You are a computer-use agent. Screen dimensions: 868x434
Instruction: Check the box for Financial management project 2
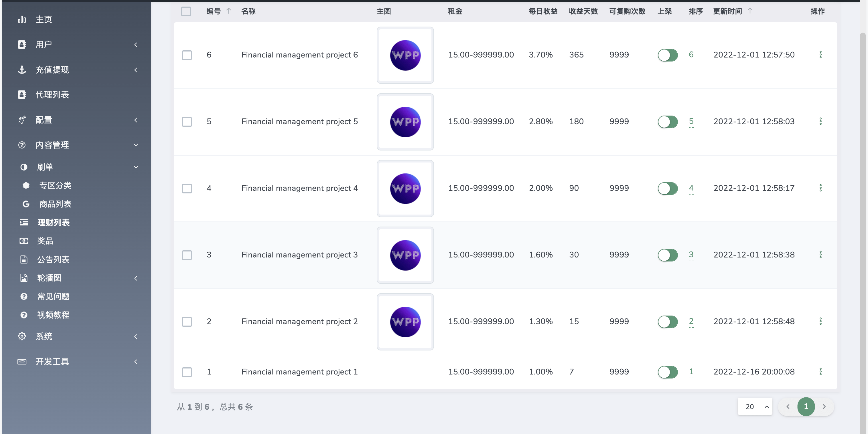tap(187, 322)
